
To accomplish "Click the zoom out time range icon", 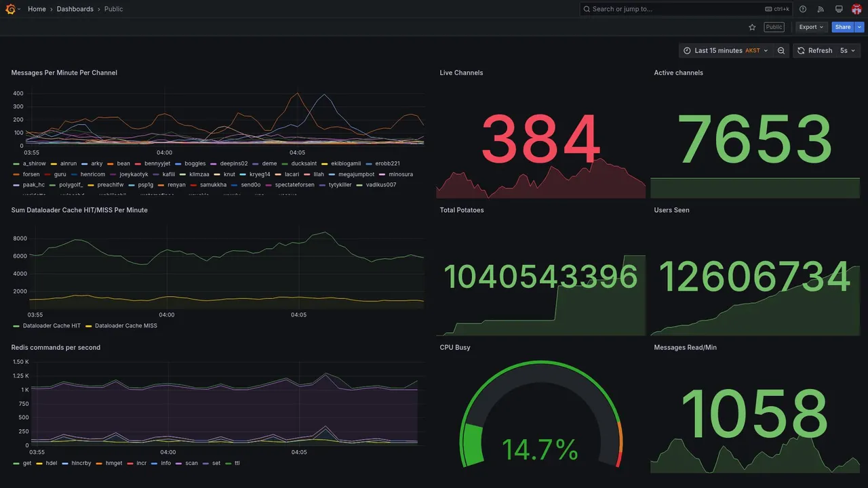I will 781,51.
